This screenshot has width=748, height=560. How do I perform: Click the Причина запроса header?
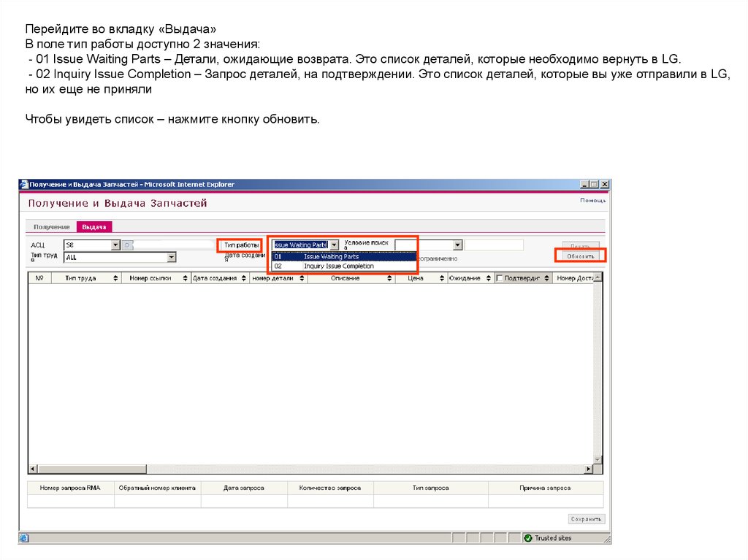point(545,488)
